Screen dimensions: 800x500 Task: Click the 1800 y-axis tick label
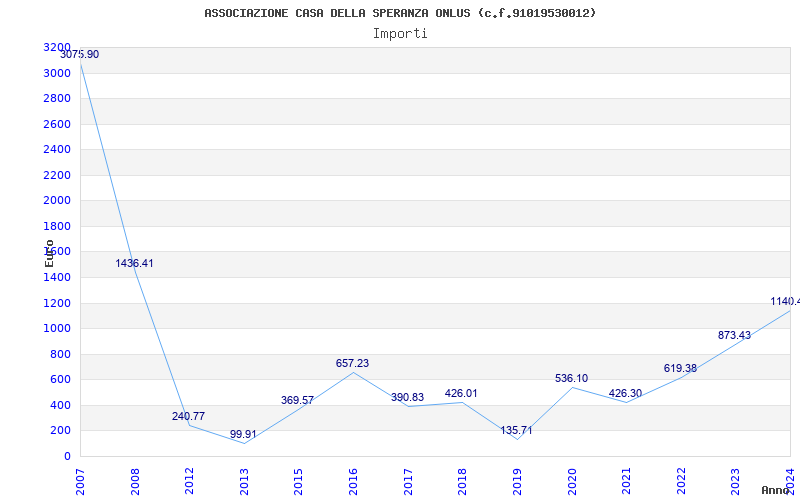57,226
